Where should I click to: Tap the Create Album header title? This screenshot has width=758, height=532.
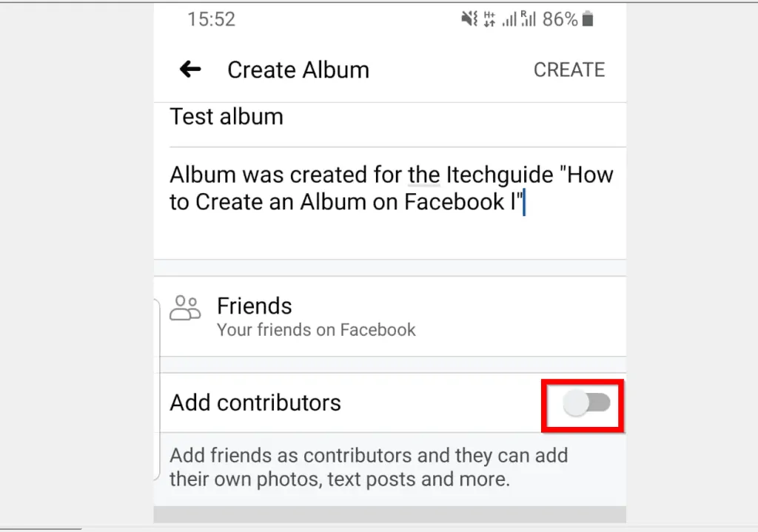[x=298, y=69]
